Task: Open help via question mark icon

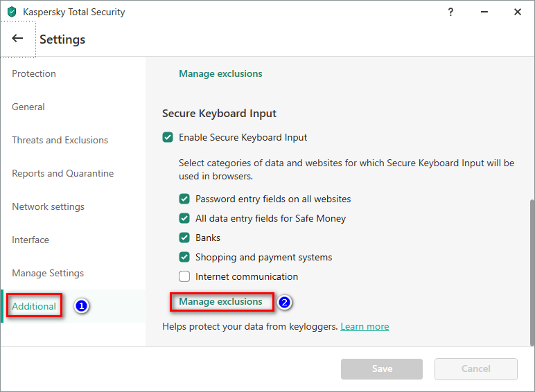Action: [x=450, y=12]
